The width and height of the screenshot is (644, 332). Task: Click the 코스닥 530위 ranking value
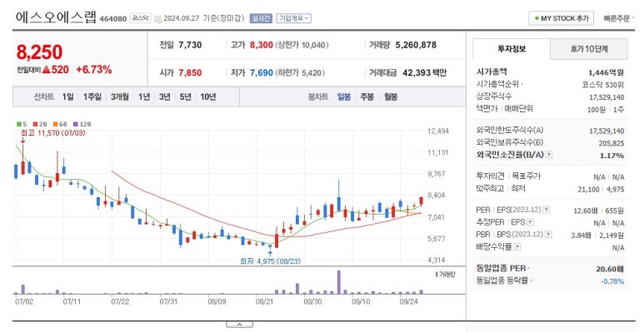(602, 85)
